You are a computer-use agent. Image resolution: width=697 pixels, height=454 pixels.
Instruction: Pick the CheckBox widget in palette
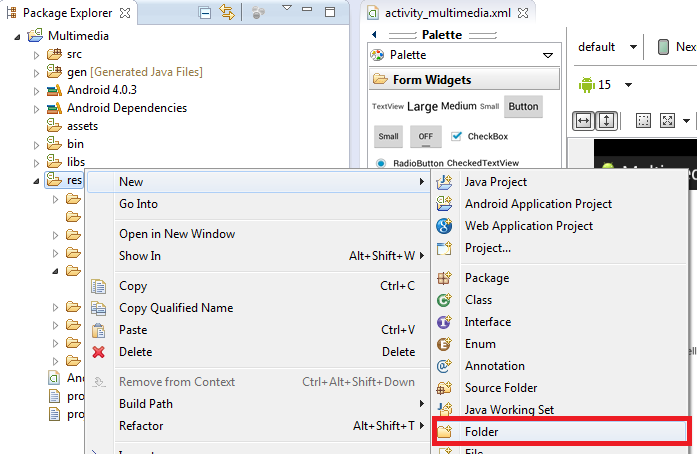480,137
